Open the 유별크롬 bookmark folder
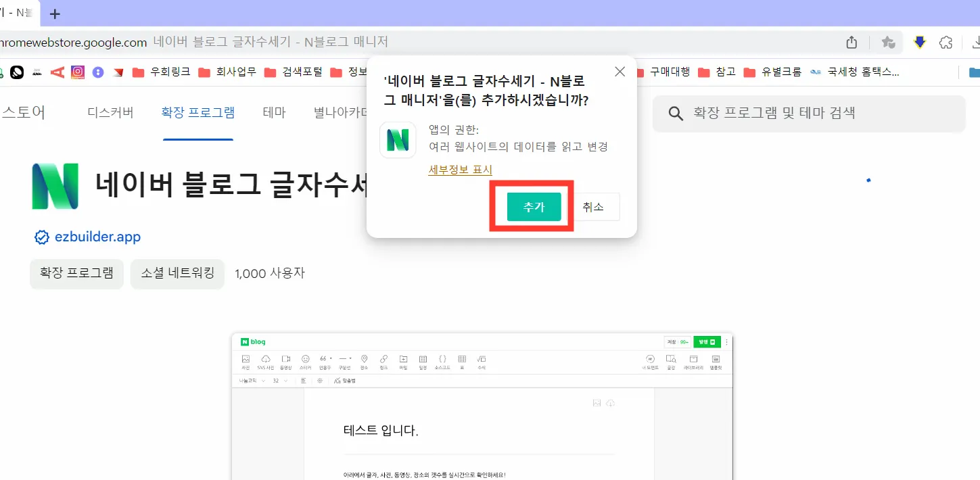 click(772, 72)
